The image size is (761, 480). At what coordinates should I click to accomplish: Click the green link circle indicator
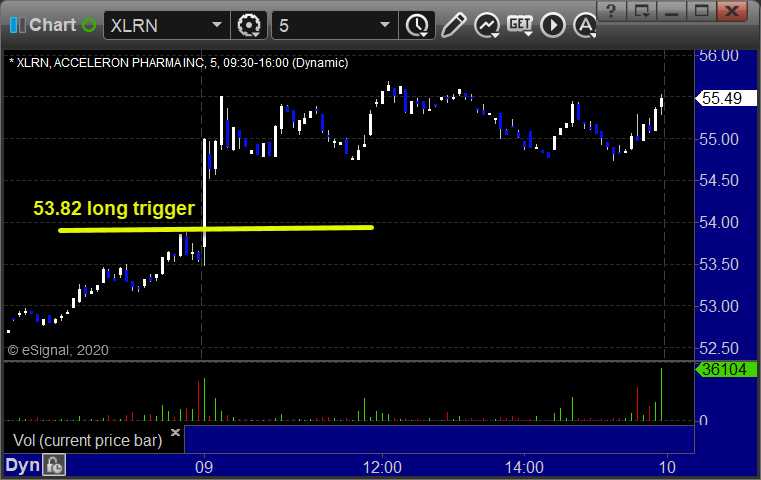click(x=89, y=25)
